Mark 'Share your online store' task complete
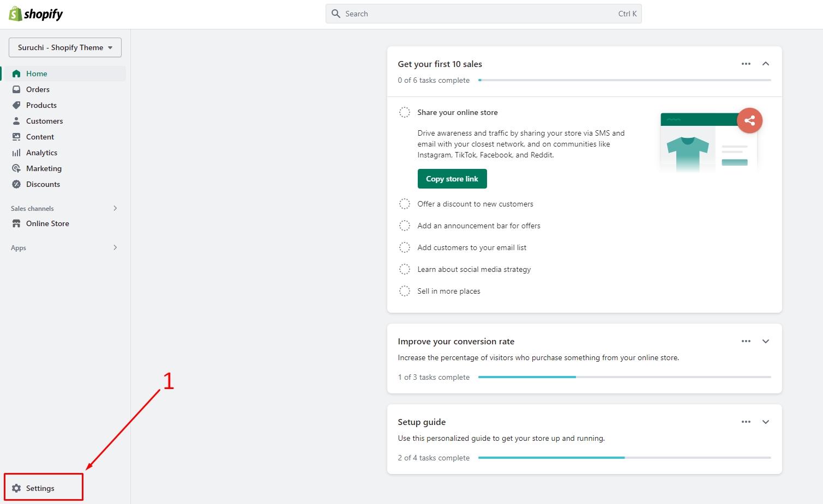The width and height of the screenshot is (823, 504). click(405, 112)
